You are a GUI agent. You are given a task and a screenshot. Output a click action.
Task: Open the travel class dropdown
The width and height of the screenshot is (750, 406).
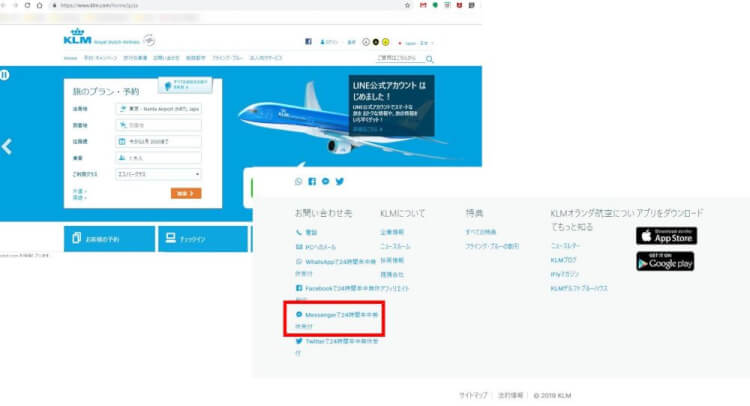point(158,174)
